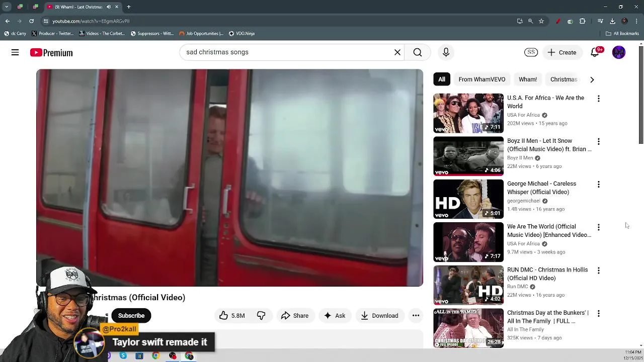Viewport: 644px width, 362px height.
Task: Open Microsoft Store from the taskbar
Action: point(139,356)
